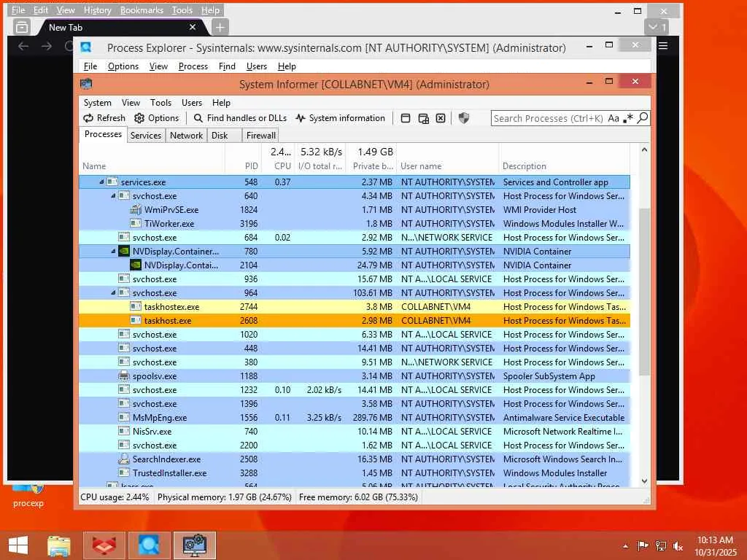Switch to the Services tab

click(x=146, y=135)
